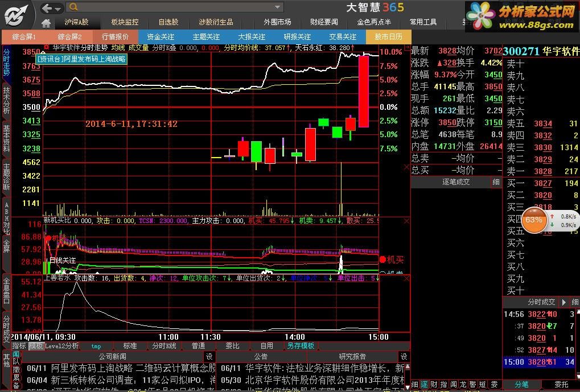Select the 指标 bottom tab
This screenshot has height=392, width=580.
(19, 346)
